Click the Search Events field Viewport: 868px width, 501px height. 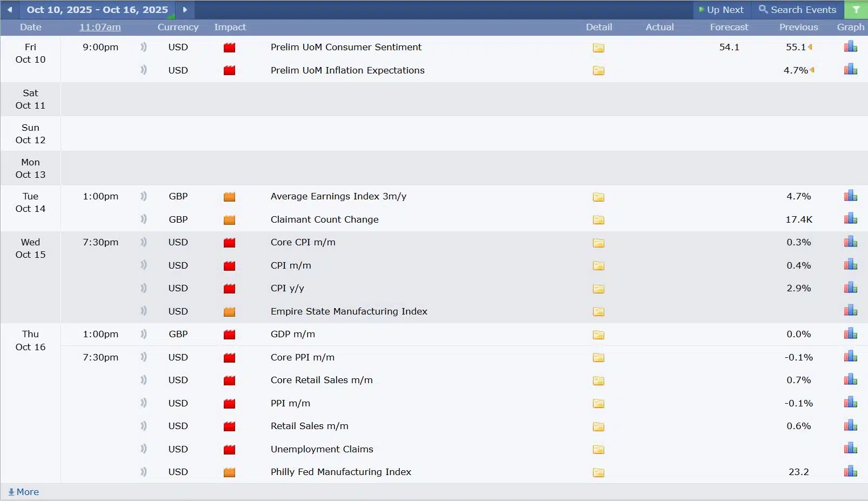(x=798, y=10)
